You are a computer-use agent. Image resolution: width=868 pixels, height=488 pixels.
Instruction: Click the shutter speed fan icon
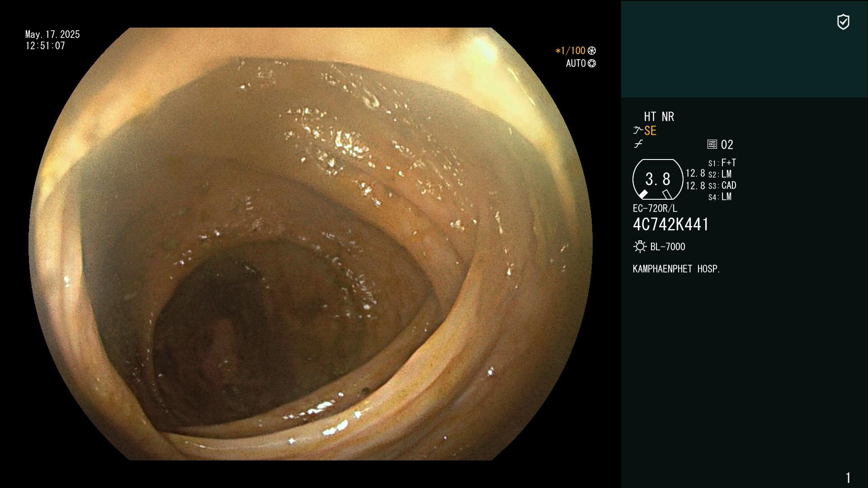pos(592,51)
